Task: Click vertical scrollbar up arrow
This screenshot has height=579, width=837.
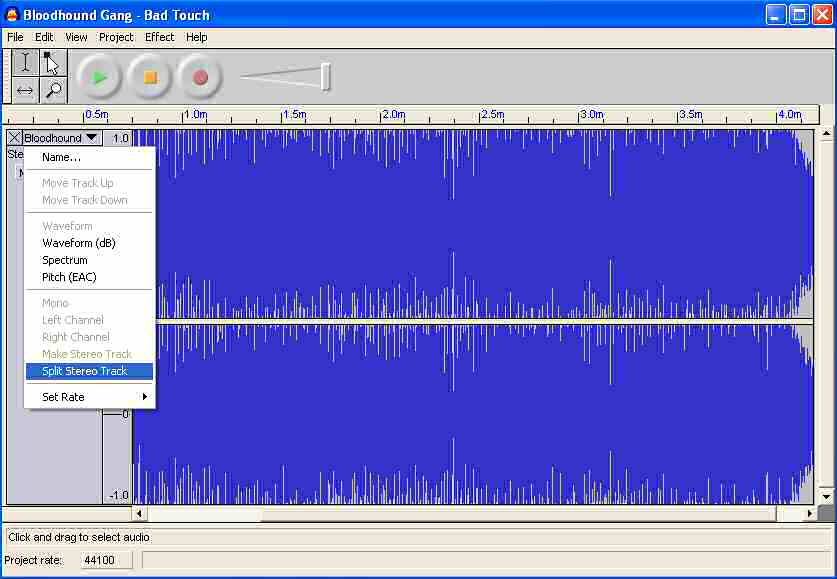Action: (826, 133)
